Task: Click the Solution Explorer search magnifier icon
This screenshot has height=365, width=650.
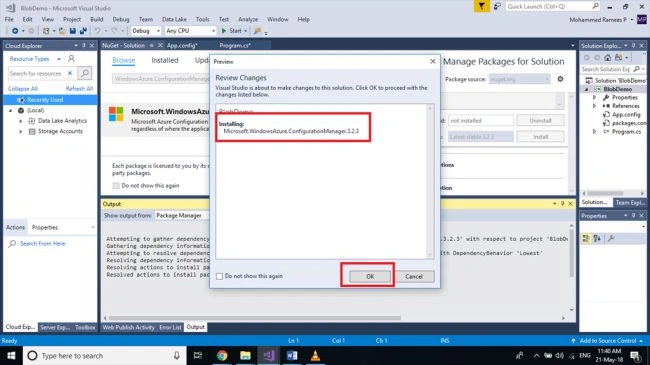Action: coord(637,69)
